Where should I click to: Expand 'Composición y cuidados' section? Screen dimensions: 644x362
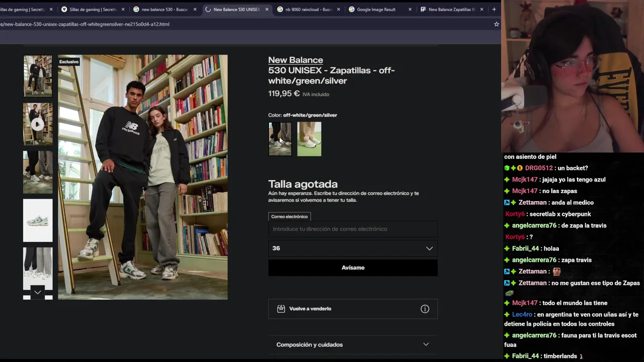[x=353, y=344]
